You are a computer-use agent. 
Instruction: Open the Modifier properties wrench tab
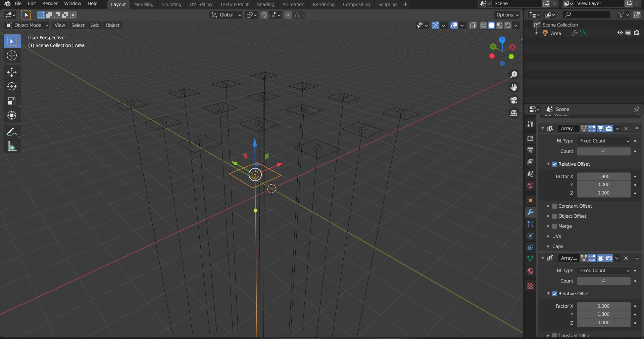tap(530, 212)
